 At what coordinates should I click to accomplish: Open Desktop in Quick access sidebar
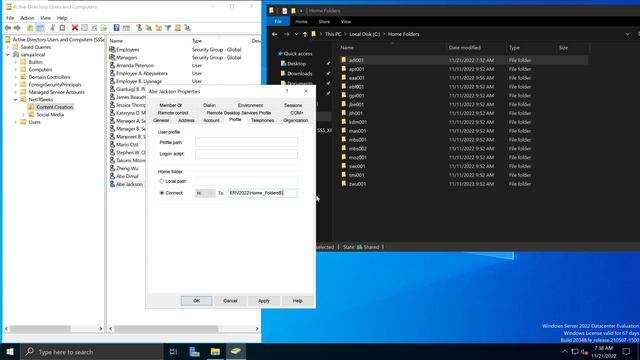(297, 64)
